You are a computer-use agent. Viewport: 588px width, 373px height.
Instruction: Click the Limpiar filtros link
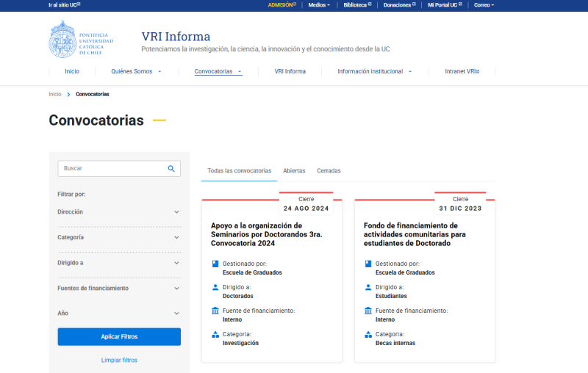point(119,360)
